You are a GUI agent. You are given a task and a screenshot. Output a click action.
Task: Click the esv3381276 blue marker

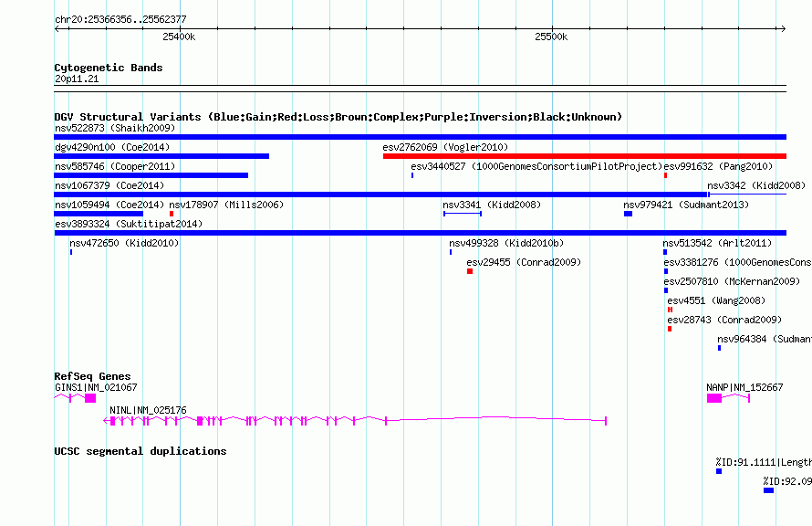(666, 271)
